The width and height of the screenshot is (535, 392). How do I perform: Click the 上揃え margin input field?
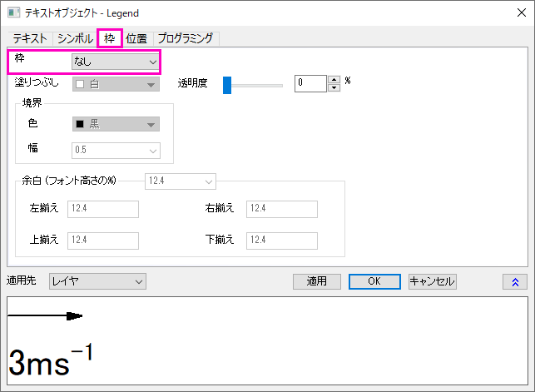[x=103, y=241]
